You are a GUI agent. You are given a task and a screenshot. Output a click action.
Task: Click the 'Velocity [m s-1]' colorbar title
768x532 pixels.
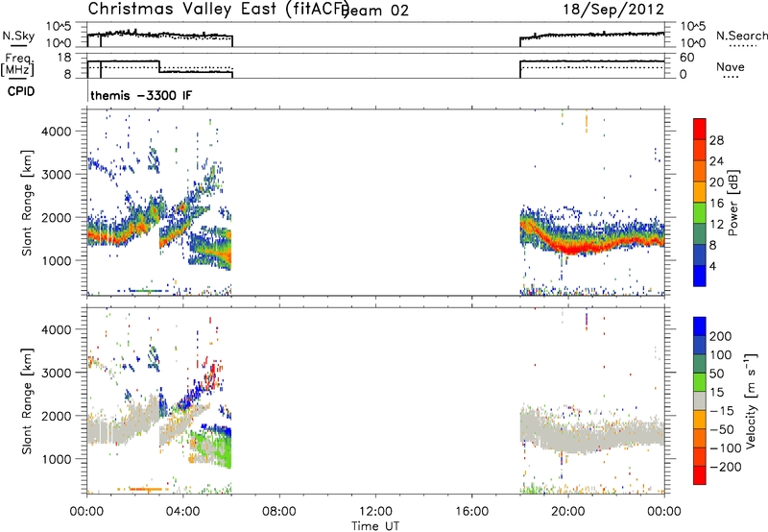coord(751,400)
